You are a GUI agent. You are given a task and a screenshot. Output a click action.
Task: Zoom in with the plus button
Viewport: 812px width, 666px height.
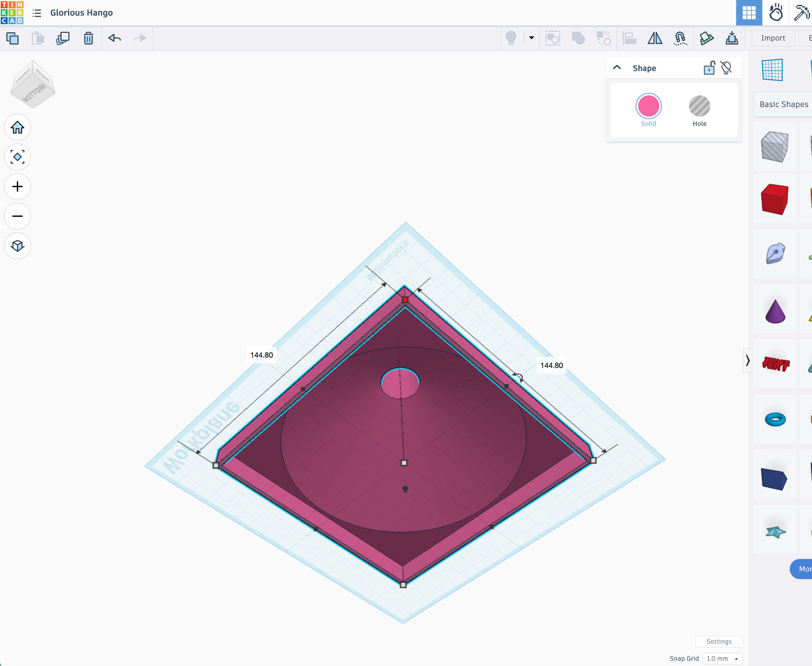[x=18, y=187]
